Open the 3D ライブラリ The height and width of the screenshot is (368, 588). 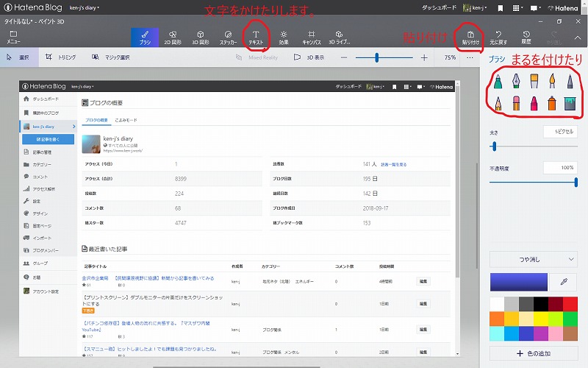[x=339, y=38]
